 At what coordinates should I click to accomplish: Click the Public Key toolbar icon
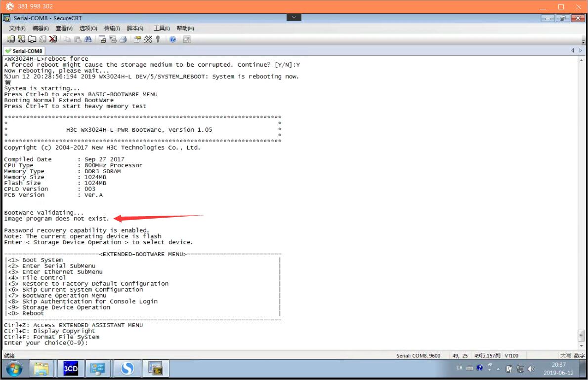[x=158, y=39]
